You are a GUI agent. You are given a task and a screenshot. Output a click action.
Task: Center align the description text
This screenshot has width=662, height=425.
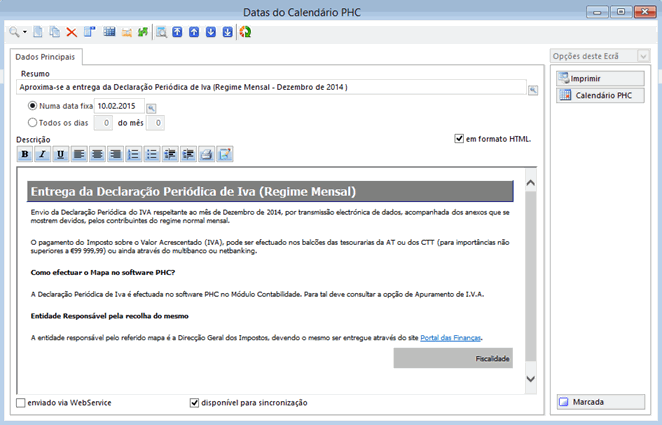(97, 154)
